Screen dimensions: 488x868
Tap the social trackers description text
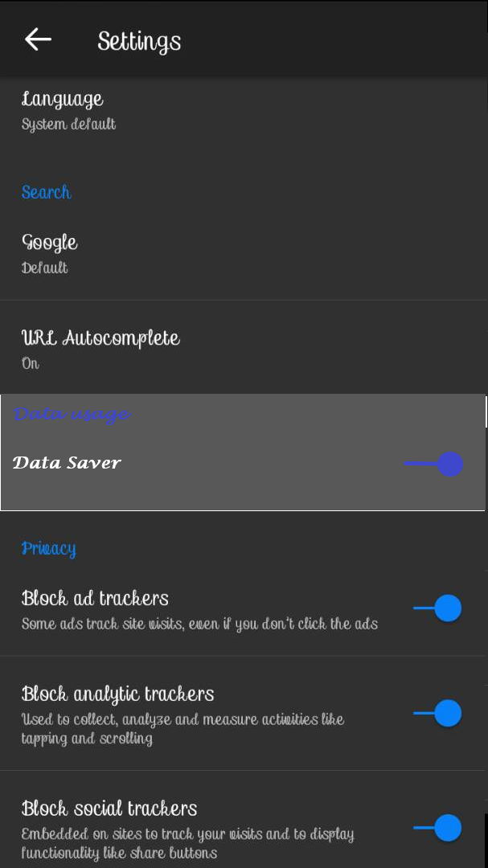click(187, 843)
